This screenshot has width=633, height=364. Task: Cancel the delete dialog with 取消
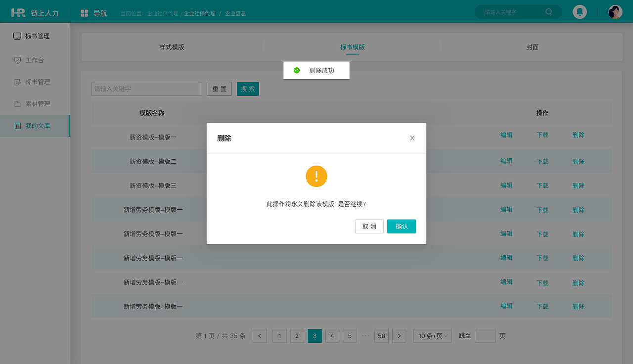369,226
